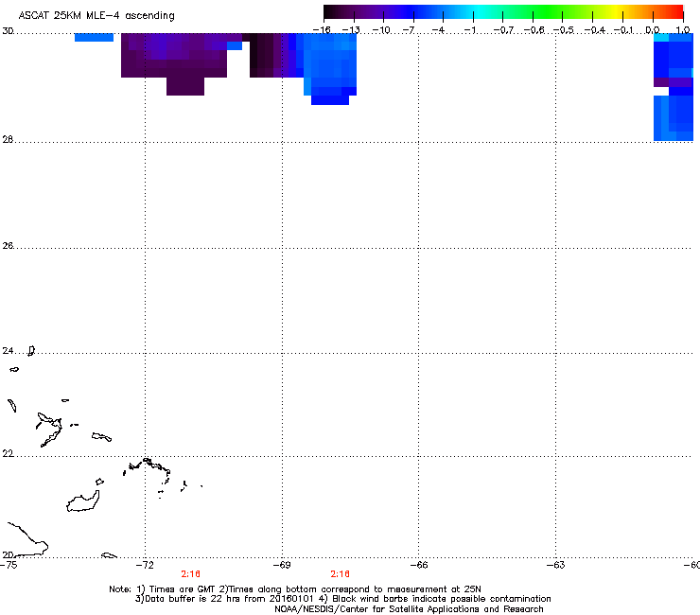Click the longitude label '-69'
This screenshot has width=700, height=615.
(282, 565)
